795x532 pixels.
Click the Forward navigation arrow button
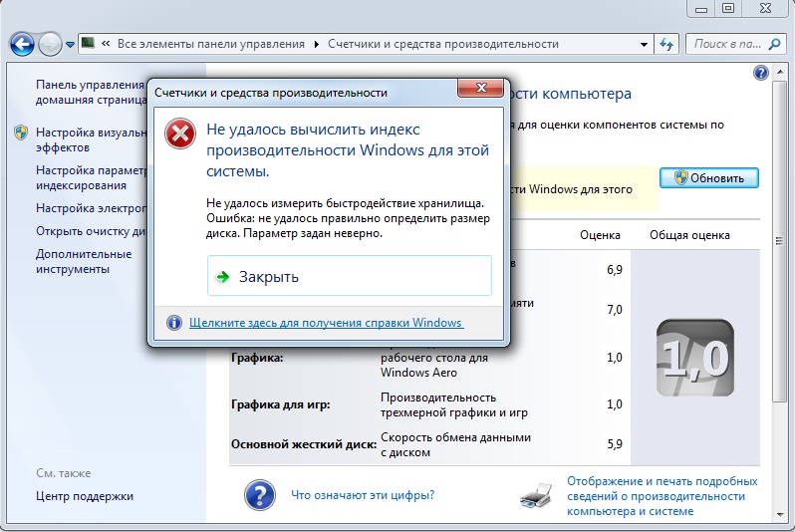point(50,44)
